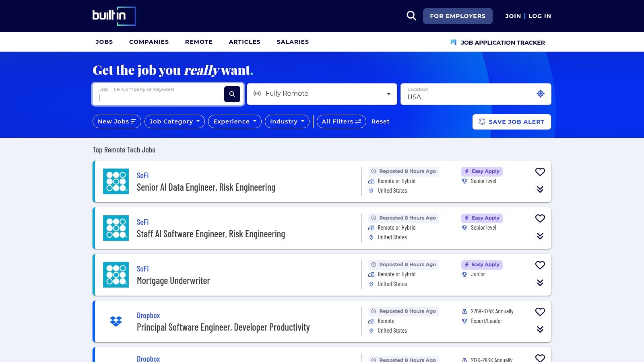Open the Job Application Tracker
Viewport: 644px width, 362px height.
click(503, 42)
